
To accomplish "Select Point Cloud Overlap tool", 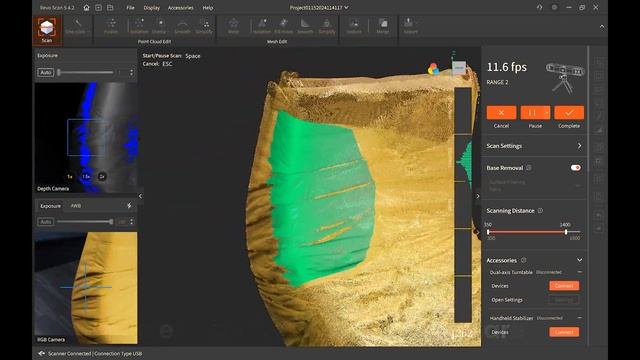I will coord(160,27).
